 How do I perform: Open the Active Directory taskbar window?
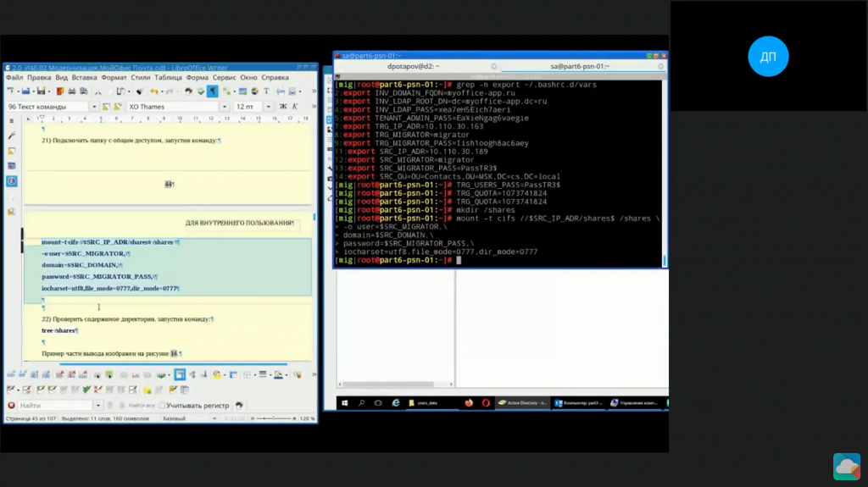[x=522, y=403]
